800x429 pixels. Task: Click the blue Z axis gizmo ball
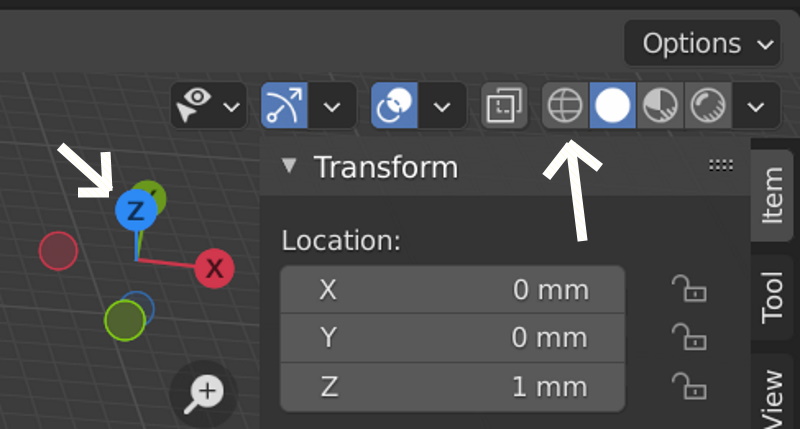tap(135, 210)
